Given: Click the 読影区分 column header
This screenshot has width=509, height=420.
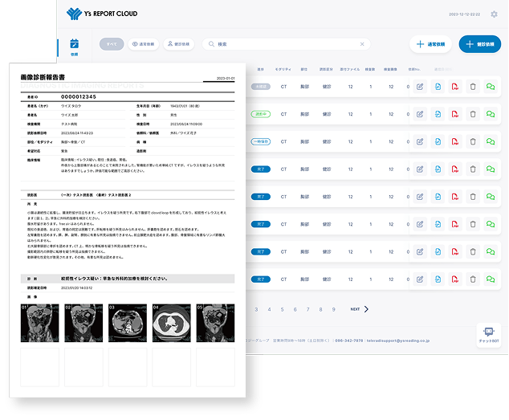Looking at the screenshot, I should (x=326, y=69).
